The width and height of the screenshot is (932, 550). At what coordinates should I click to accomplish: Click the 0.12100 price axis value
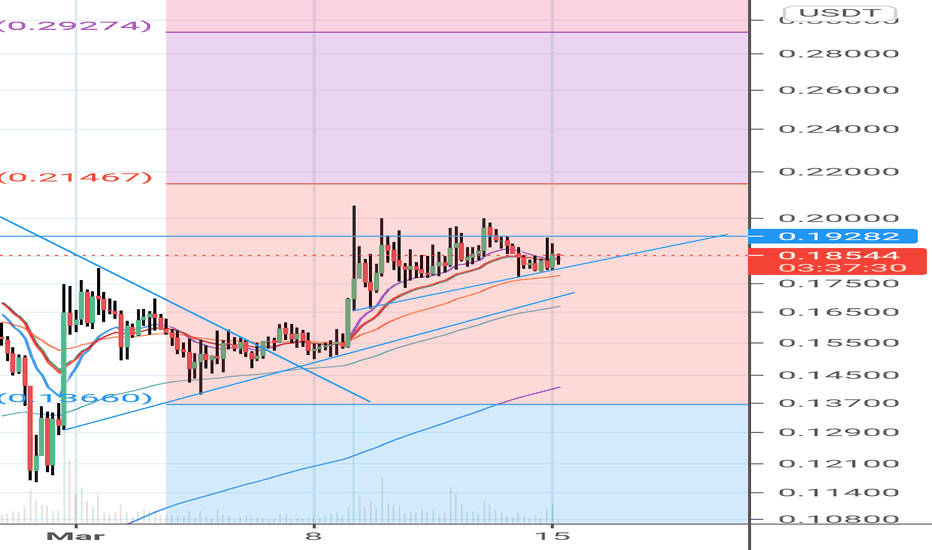(x=839, y=464)
